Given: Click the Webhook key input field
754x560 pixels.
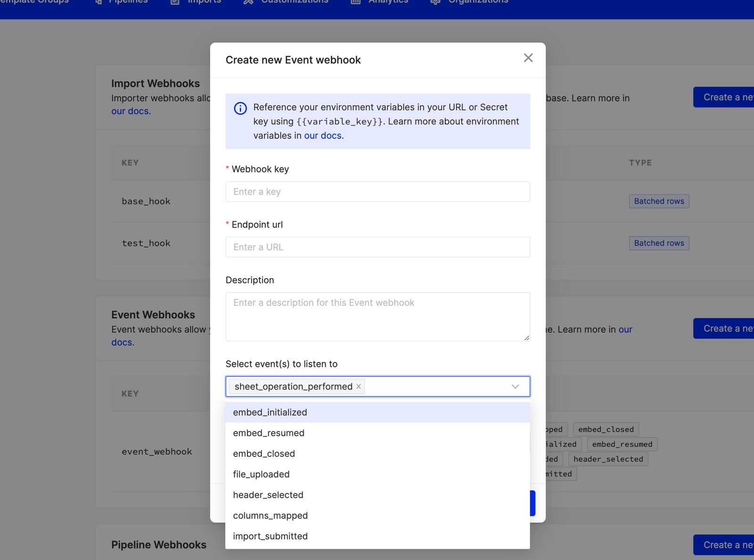Looking at the screenshot, I should [377, 192].
